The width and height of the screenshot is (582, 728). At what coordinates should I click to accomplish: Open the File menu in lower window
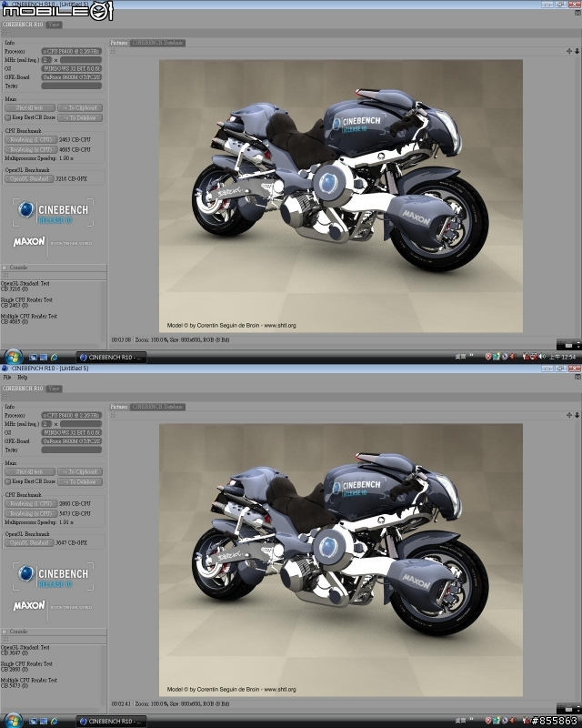[7, 378]
